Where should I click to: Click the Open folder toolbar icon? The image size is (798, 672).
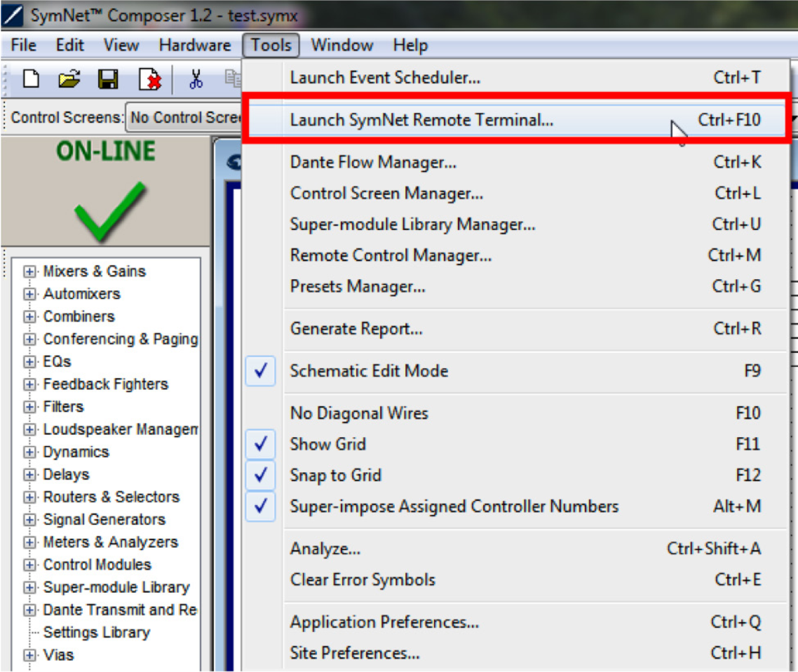point(69,79)
